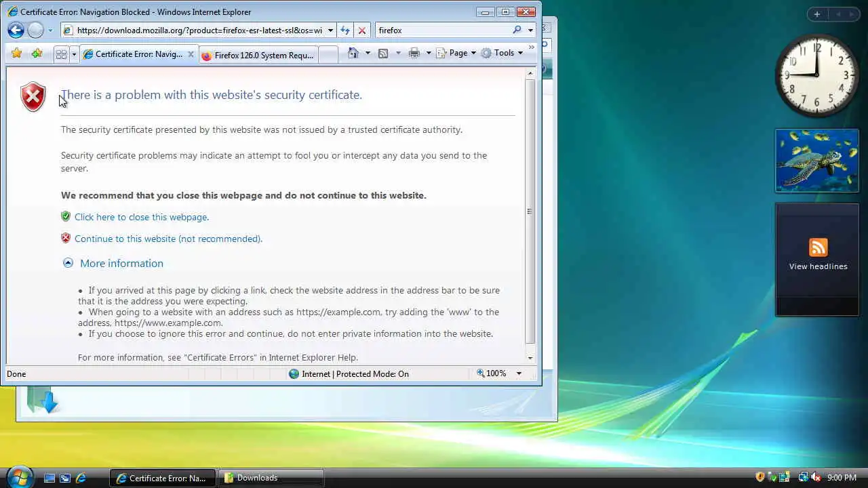Click the vertical scrollbar thumb
Image resolution: width=868 pixels, height=488 pixels.
click(530, 211)
